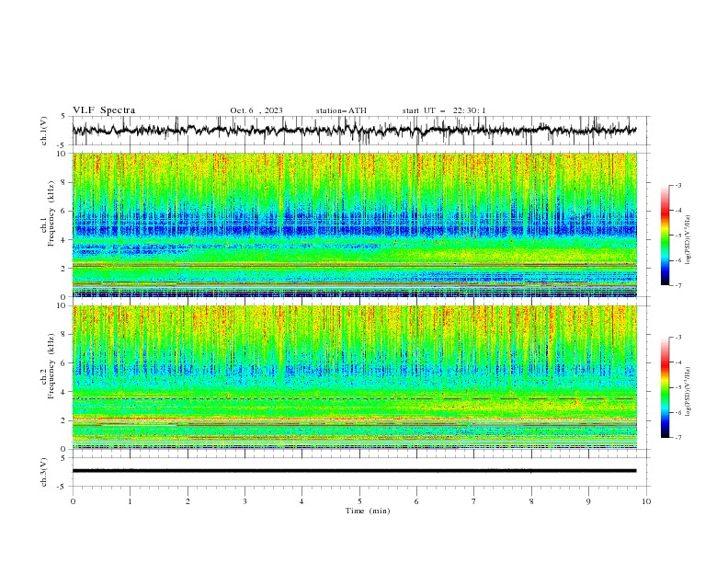Click inside the ch.1 spectrogram panel
This screenshot has height=563, width=728.
(354, 224)
